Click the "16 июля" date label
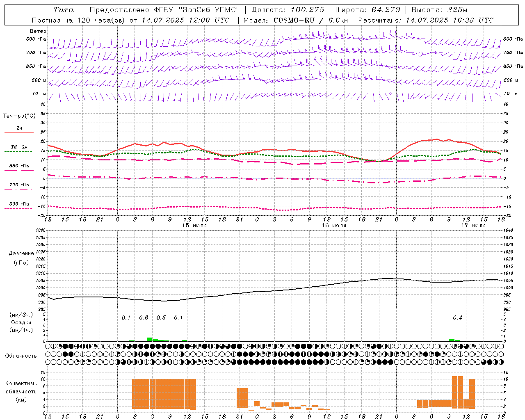 point(334,226)
